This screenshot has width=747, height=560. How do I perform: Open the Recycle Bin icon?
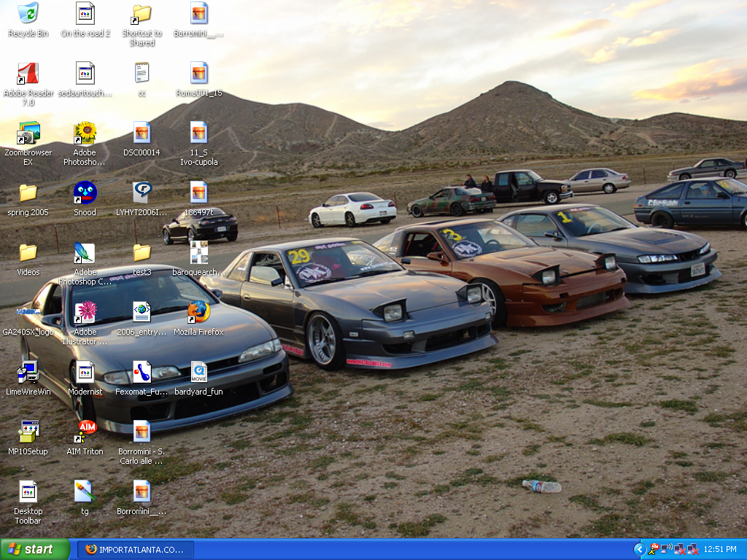pyautogui.click(x=28, y=14)
